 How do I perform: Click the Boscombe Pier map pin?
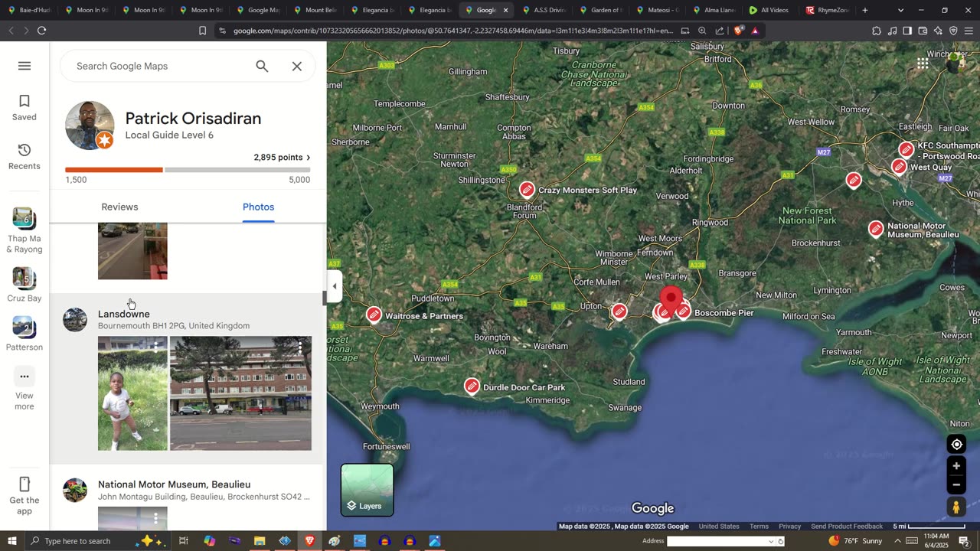point(683,312)
